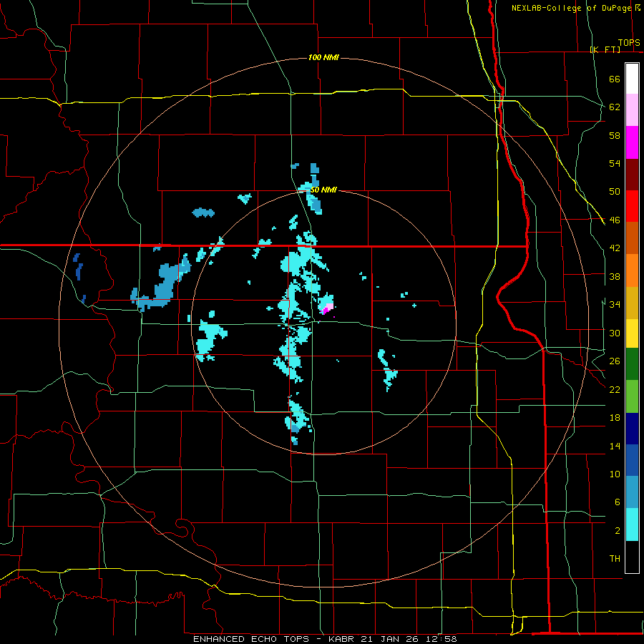Click the dark green 30 swatch
The image size is (644, 644).
pyautogui.click(x=632, y=364)
